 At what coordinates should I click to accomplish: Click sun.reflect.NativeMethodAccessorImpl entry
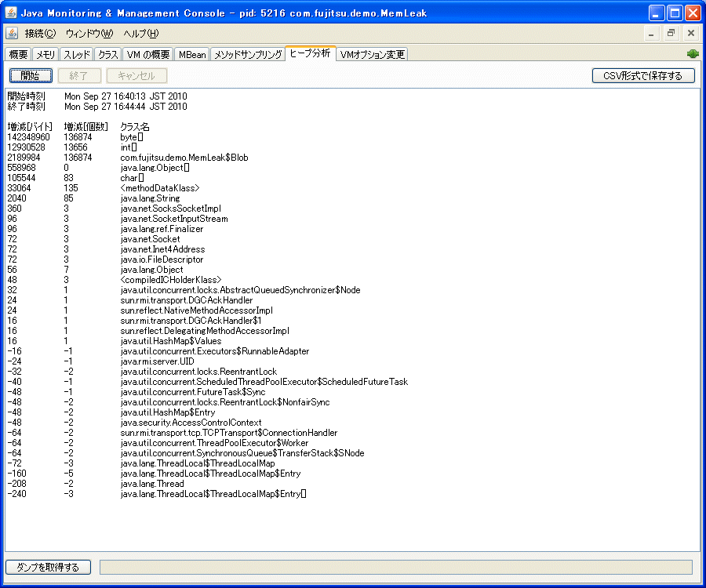[x=196, y=310]
